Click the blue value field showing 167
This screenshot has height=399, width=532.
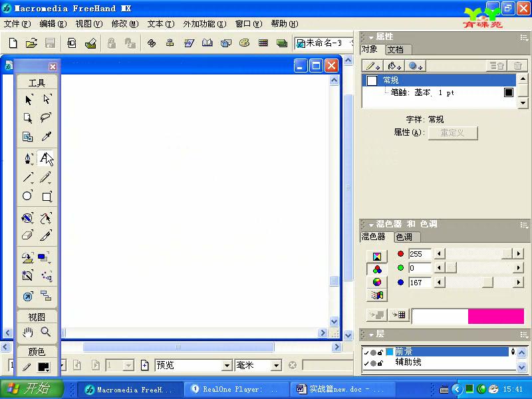[420, 283]
